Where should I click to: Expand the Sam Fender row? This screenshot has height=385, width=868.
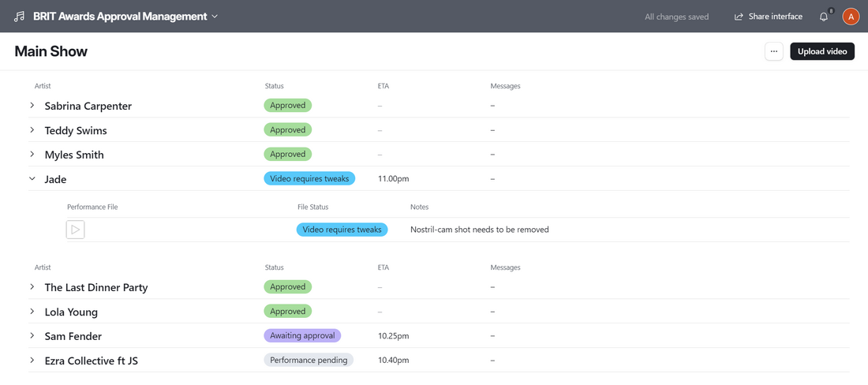click(32, 336)
